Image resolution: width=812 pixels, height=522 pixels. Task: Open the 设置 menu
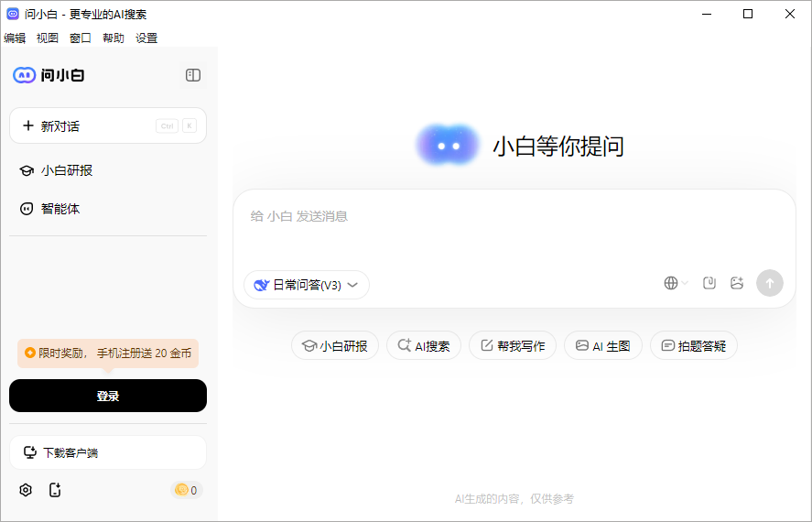point(146,38)
